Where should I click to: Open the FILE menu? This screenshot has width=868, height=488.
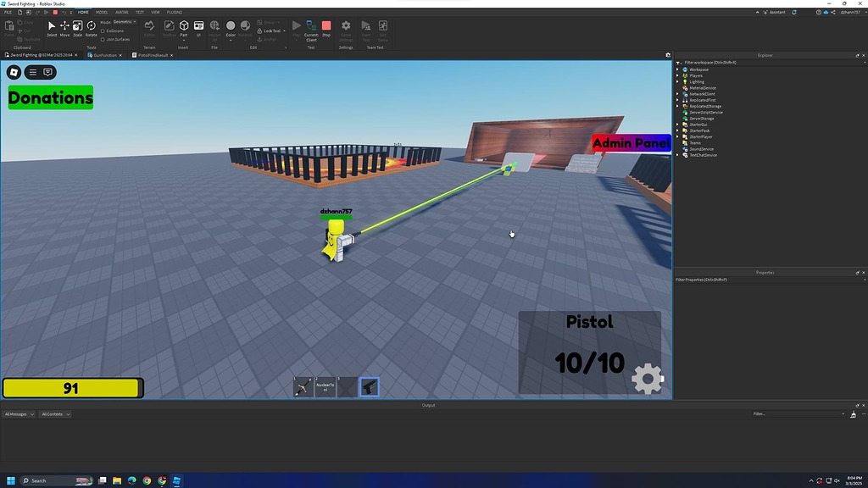[x=8, y=12]
